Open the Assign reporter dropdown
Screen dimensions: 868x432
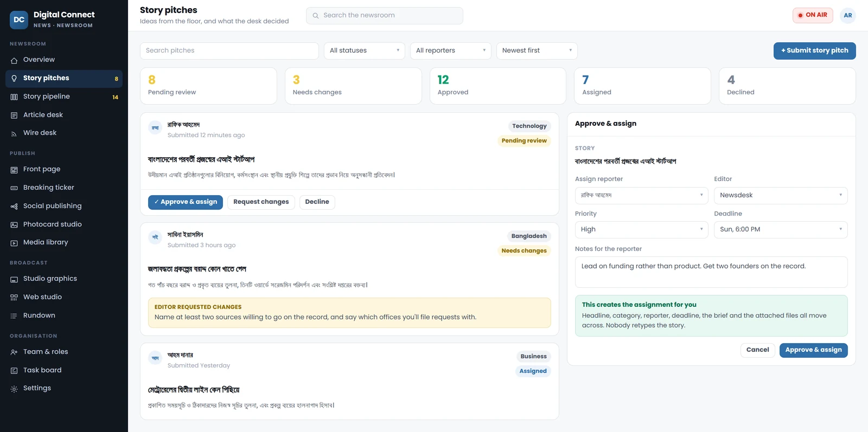[x=642, y=196]
